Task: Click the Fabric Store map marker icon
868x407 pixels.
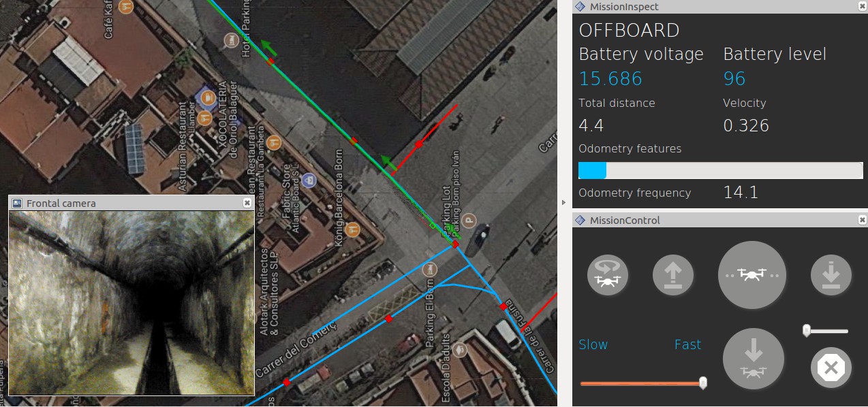Action: tap(309, 180)
